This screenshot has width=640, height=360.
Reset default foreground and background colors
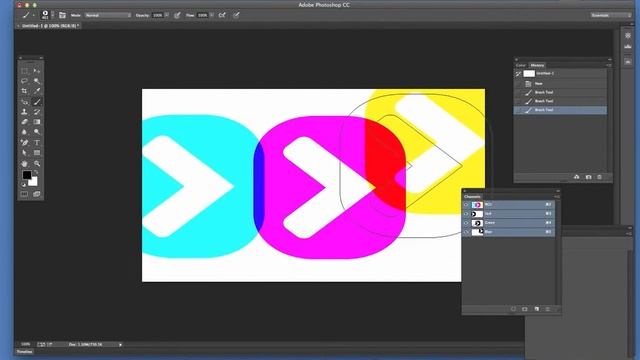pyautogui.click(x=24, y=184)
